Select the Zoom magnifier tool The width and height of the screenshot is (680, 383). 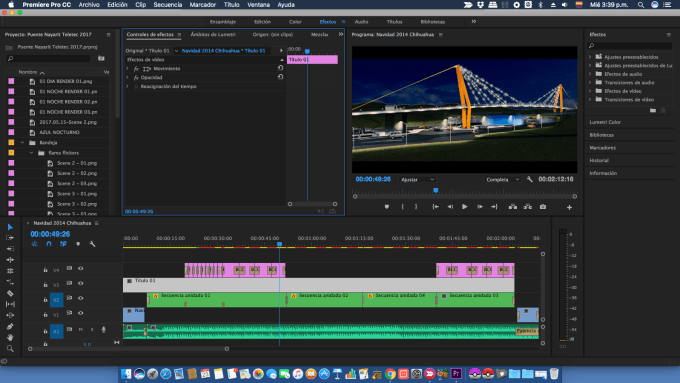[x=10, y=348]
